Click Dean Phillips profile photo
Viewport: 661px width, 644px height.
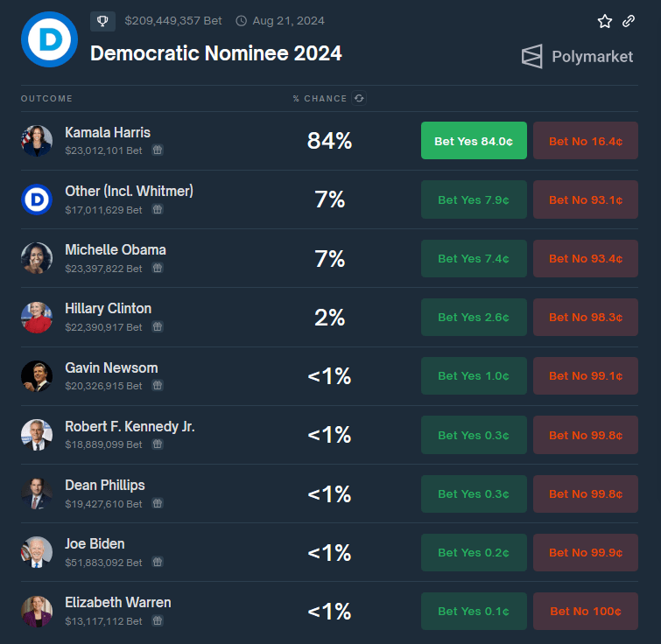pyautogui.click(x=37, y=493)
